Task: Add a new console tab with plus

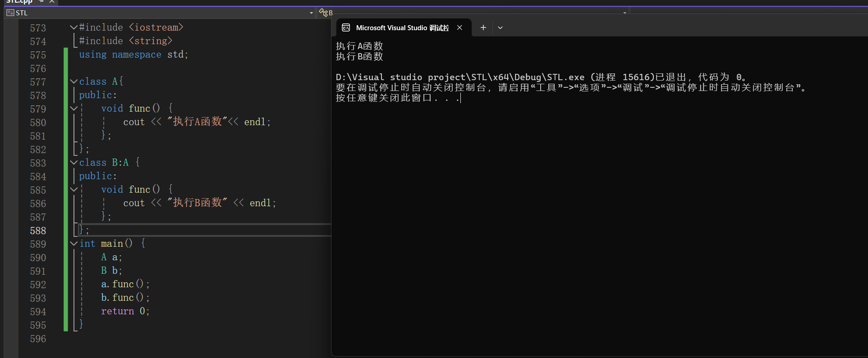Action: pos(483,27)
